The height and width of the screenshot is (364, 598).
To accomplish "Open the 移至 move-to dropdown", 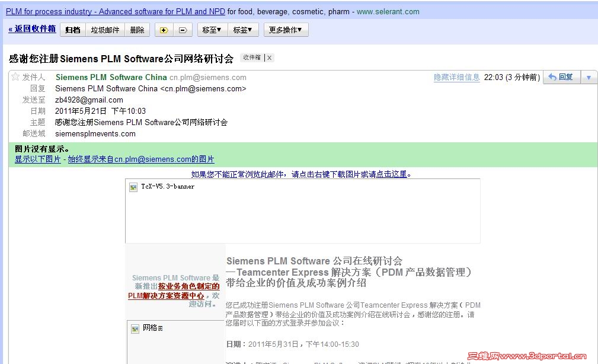I will point(212,30).
